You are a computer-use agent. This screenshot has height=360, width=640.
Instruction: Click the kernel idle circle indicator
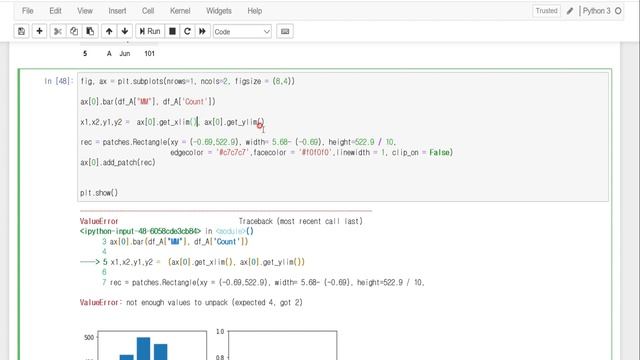(x=618, y=11)
